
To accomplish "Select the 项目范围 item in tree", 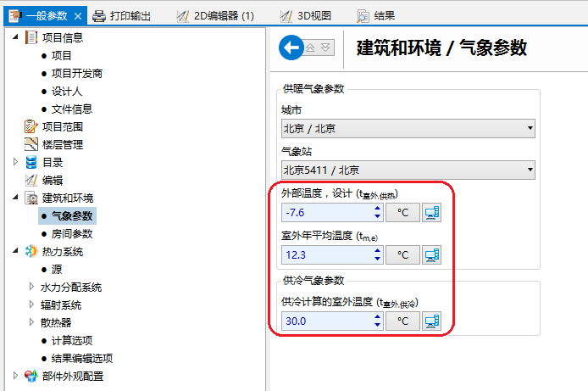I will pyautogui.click(x=63, y=126).
